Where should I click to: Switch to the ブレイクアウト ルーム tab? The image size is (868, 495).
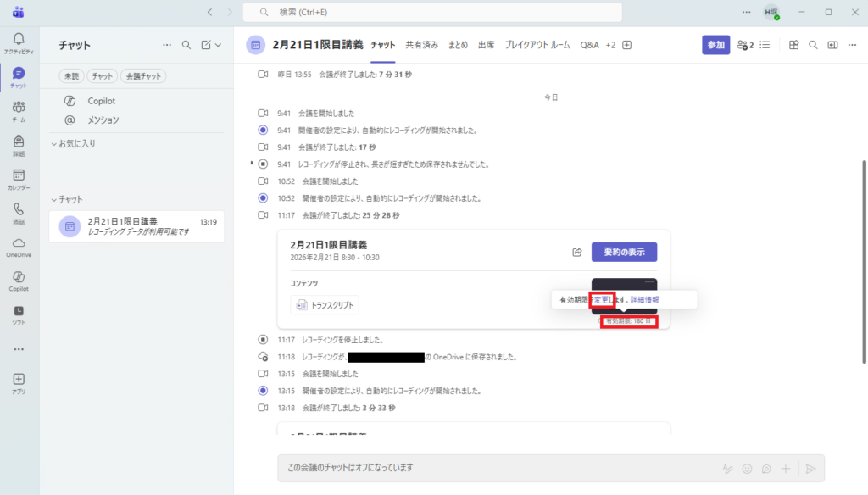(x=537, y=45)
